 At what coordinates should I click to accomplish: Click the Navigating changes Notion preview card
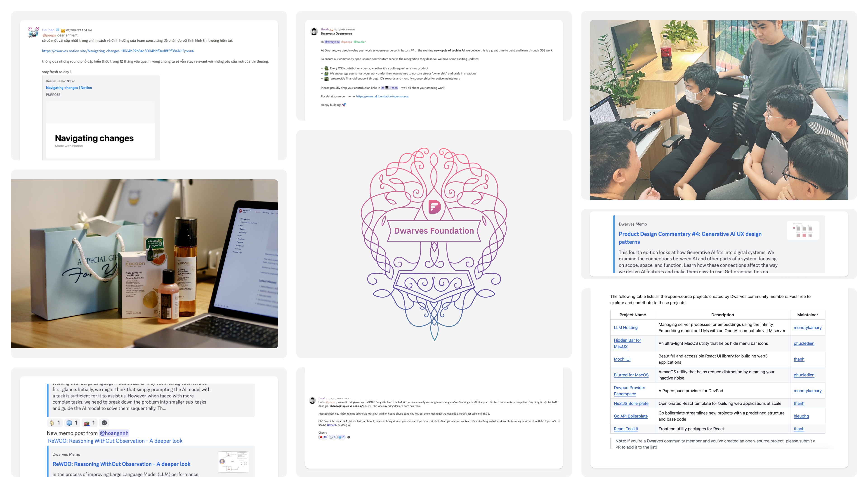pos(100,130)
